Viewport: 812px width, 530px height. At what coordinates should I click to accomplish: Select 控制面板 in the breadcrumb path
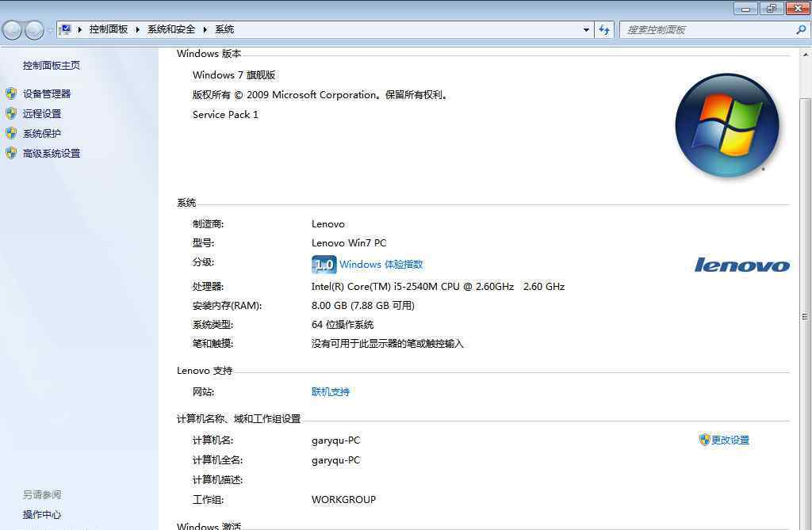pyautogui.click(x=109, y=29)
